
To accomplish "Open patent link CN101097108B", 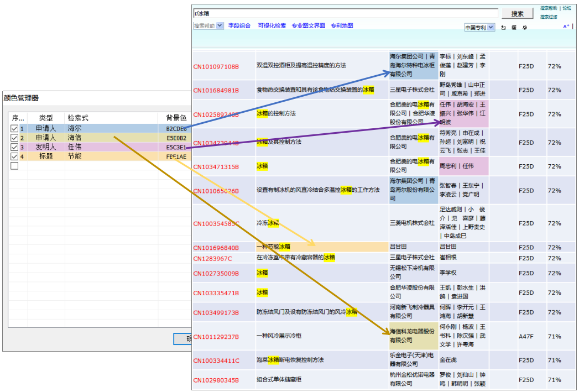I will click(216, 66).
